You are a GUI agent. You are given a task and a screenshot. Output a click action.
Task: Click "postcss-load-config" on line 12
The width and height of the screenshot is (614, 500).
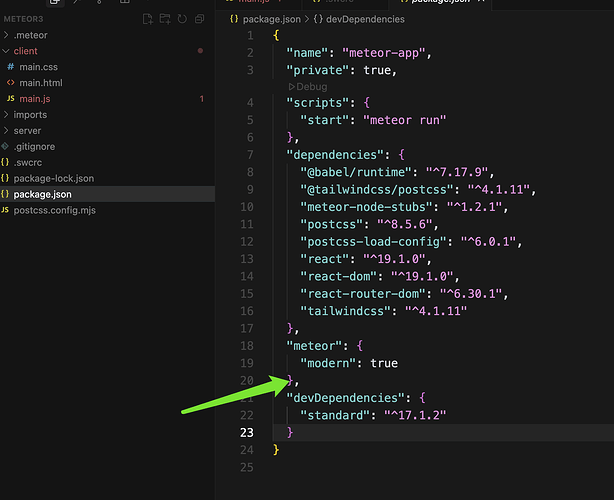373,242
